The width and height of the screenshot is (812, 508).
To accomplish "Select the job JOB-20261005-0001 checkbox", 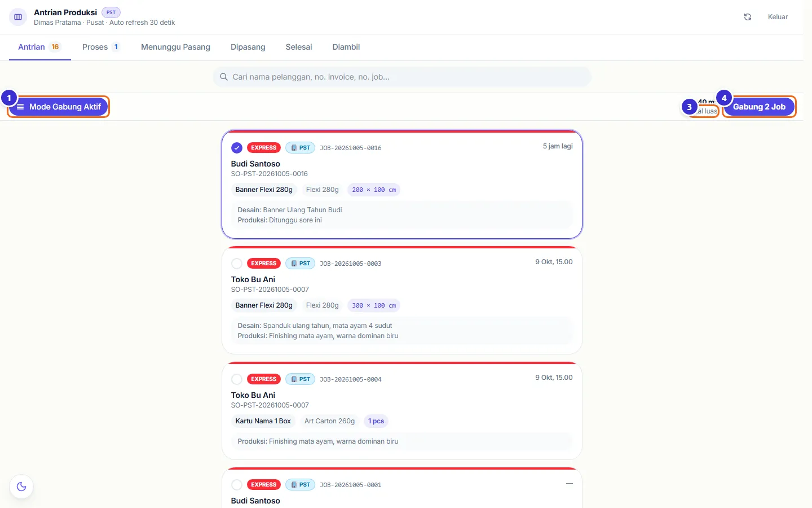I will [237, 485].
